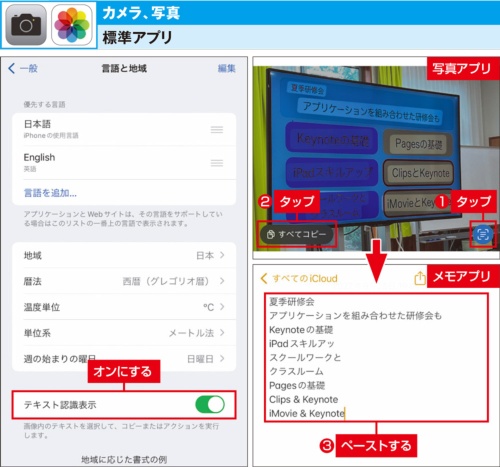Click the 日曜日 value

(200, 359)
